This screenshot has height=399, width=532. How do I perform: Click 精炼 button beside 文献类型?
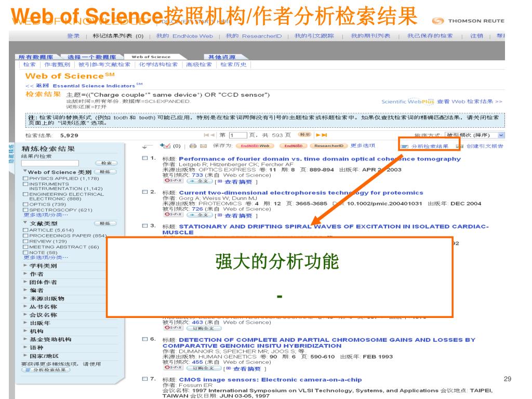click(105, 223)
